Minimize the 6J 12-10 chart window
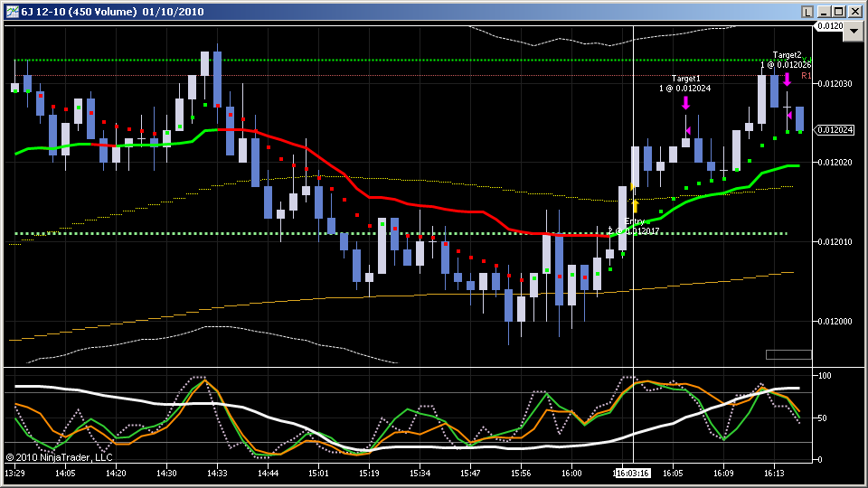Viewport: 868px width, 488px height. 825,12
